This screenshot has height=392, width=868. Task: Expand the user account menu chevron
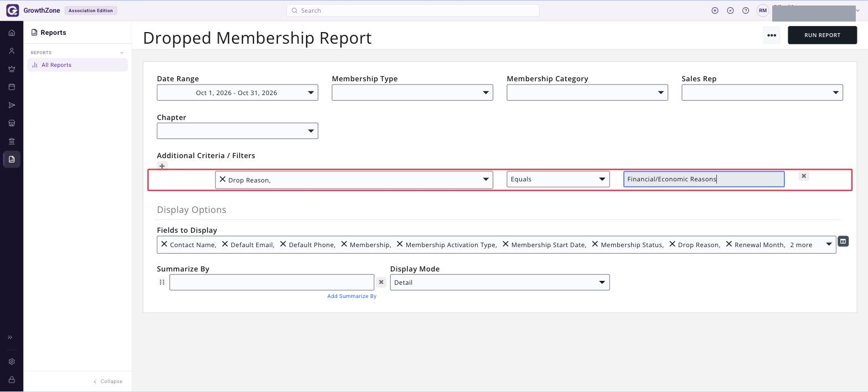(x=857, y=11)
